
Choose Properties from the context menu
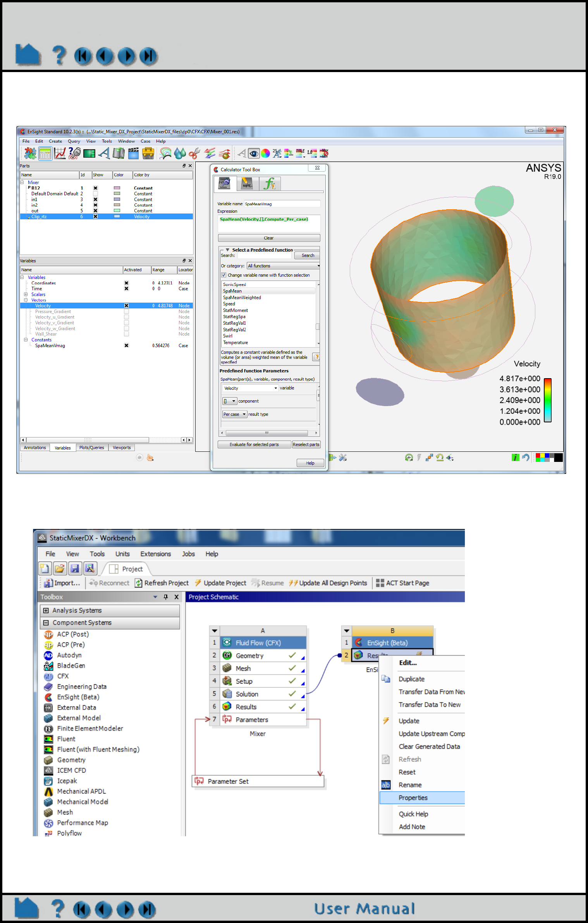click(422, 798)
